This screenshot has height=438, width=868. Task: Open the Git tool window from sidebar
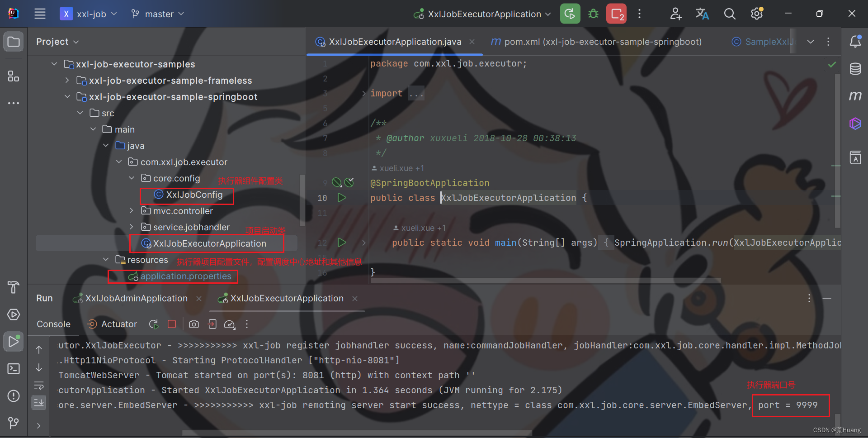click(x=13, y=423)
